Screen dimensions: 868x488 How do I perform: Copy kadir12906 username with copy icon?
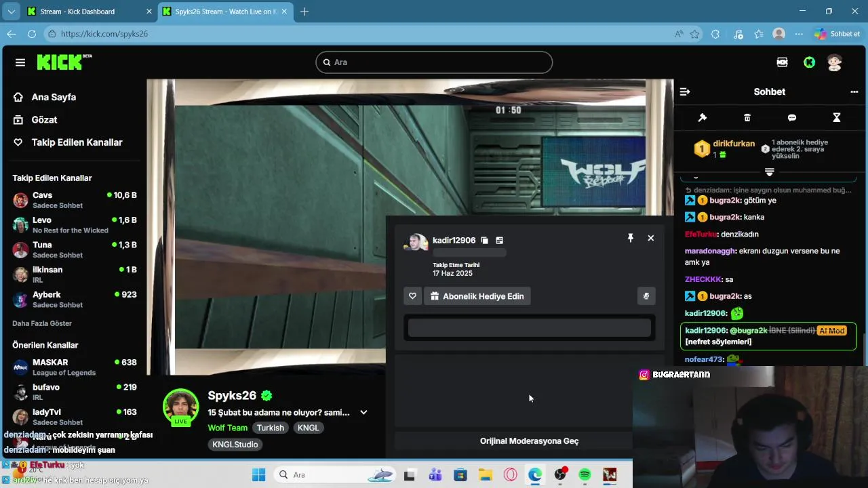tap(484, 240)
